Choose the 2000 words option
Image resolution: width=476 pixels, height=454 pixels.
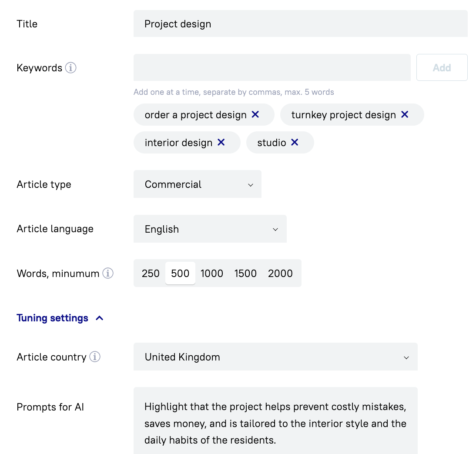[x=280, y=273]
